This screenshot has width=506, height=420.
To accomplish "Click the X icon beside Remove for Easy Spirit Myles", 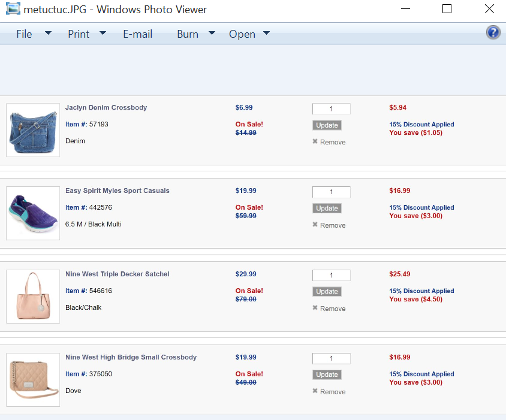I will point(315,225).
